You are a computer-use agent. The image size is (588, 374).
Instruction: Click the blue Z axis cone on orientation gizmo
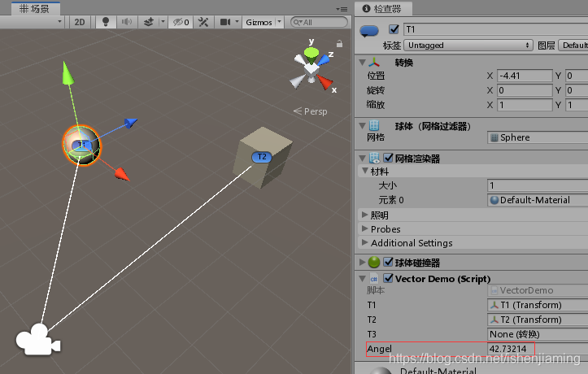pyautogui.click(x=324, y=60)
